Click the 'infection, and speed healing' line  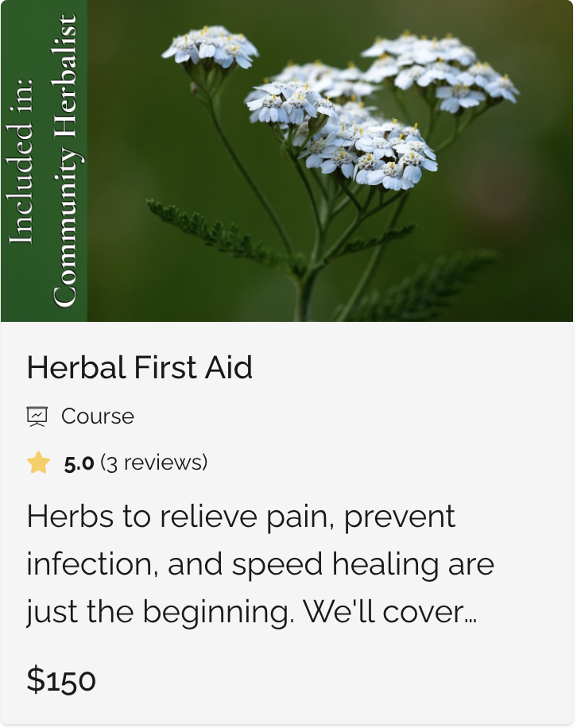(261, 564)
